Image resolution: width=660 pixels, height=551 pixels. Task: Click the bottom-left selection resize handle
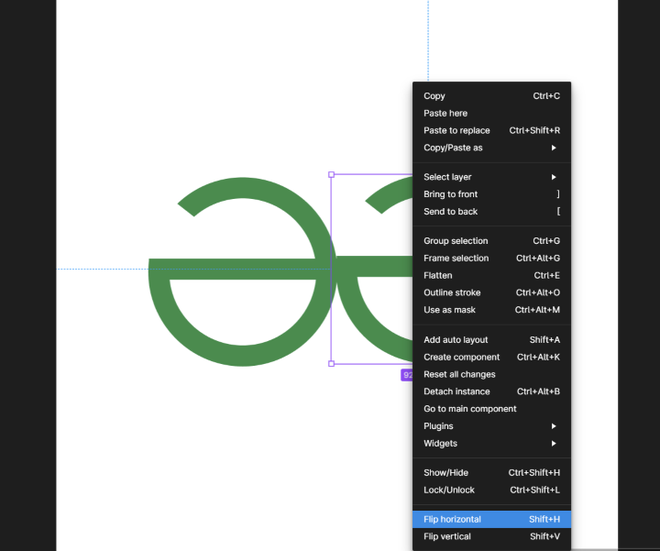331,364
